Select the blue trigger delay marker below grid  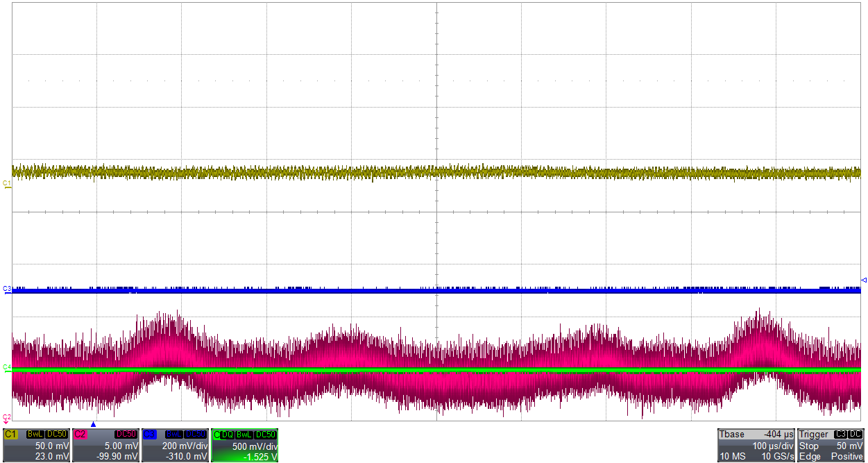tap(93, 424)
